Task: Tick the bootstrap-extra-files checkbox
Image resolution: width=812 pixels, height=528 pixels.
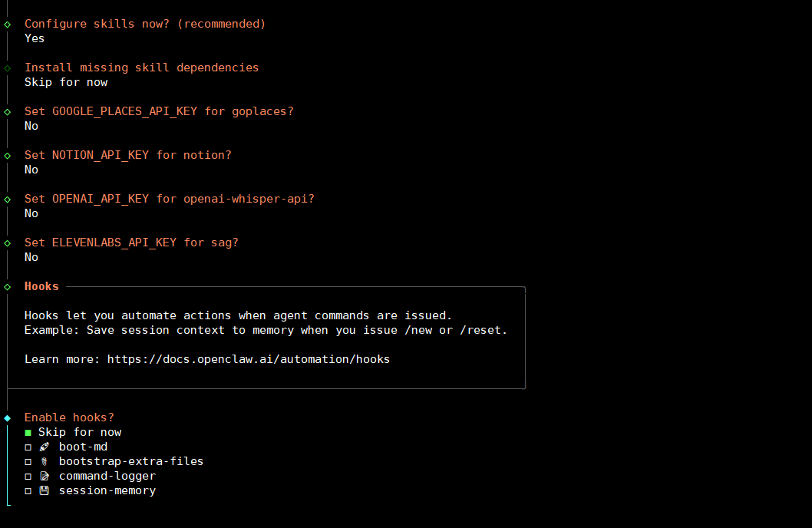Action: (28, 461)
